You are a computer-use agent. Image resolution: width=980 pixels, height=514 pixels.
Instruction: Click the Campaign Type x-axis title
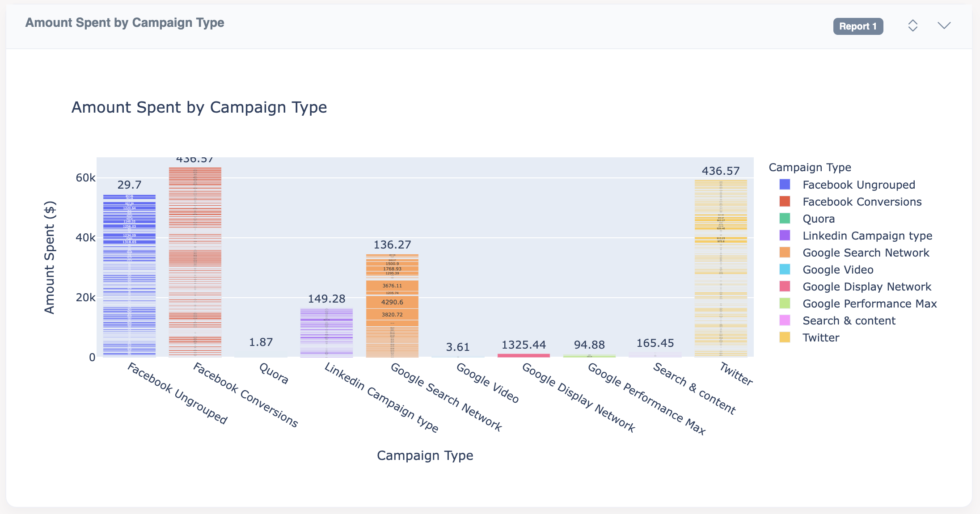click(425, 455)
